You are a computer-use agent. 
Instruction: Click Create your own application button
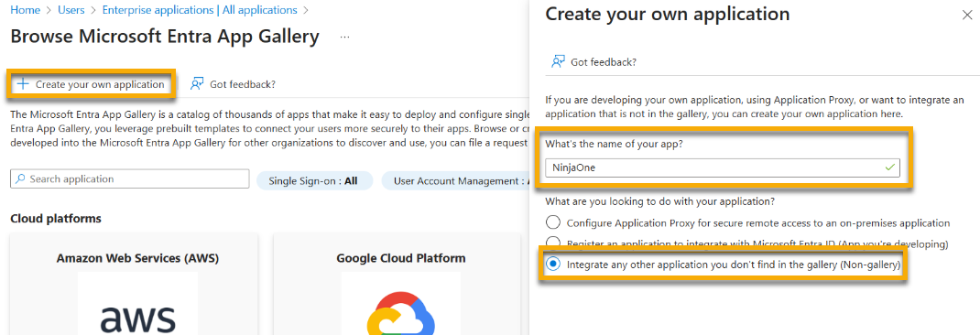pyautogui.click(x=92, y=84)
